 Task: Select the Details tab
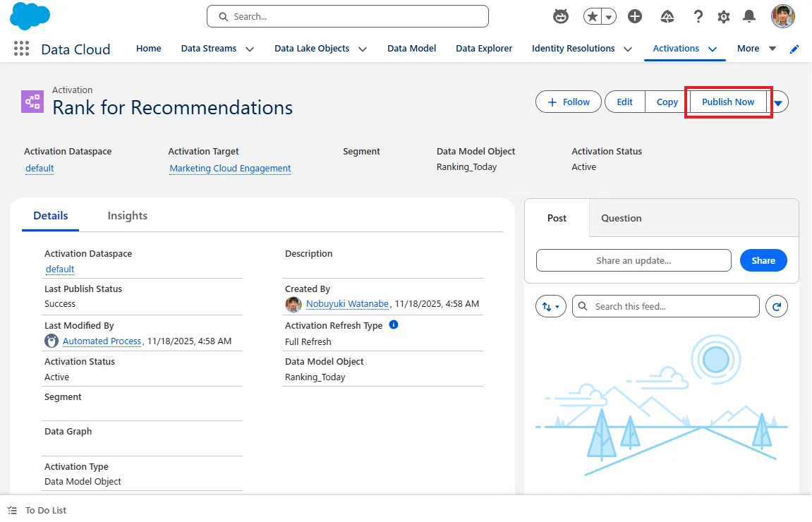(50, 215)
